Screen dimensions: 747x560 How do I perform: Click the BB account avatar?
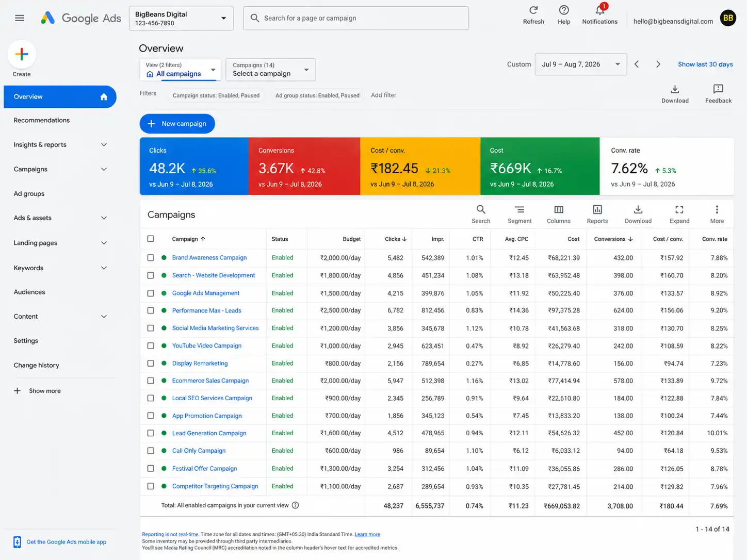click(x=728, y=18)
